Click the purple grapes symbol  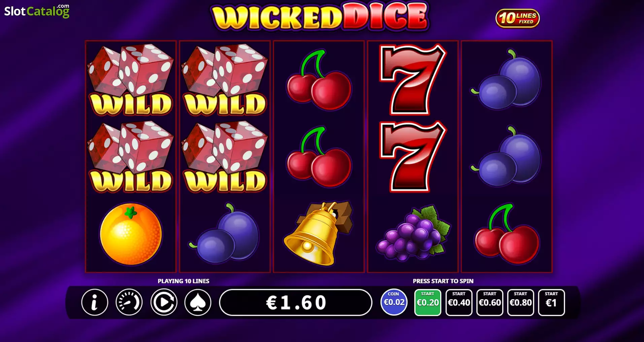pyautogui.click(x=413, y=234)
